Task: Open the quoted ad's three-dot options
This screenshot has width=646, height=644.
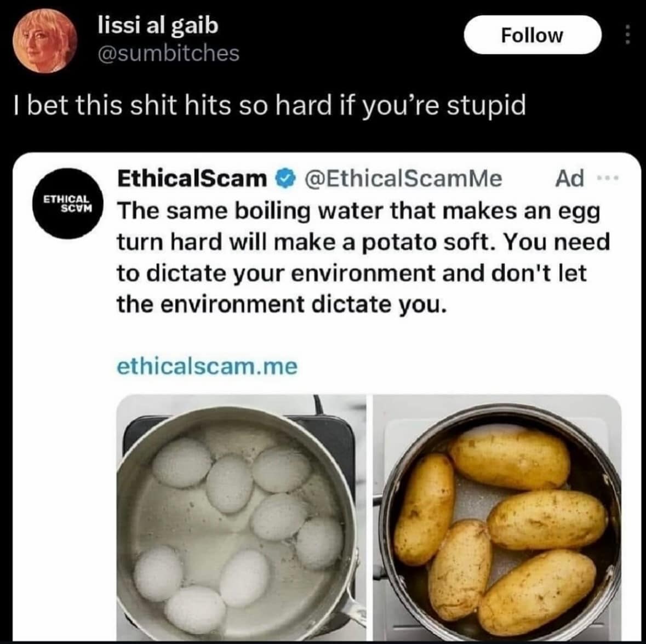Action: click(609, 178)
